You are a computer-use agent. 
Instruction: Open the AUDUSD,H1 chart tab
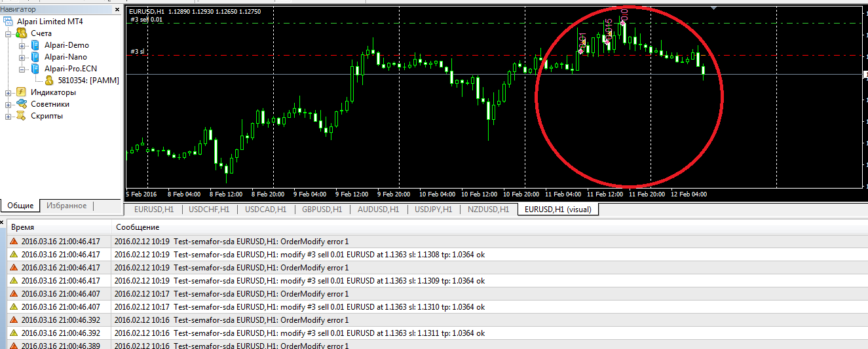(x=378, y=210)
